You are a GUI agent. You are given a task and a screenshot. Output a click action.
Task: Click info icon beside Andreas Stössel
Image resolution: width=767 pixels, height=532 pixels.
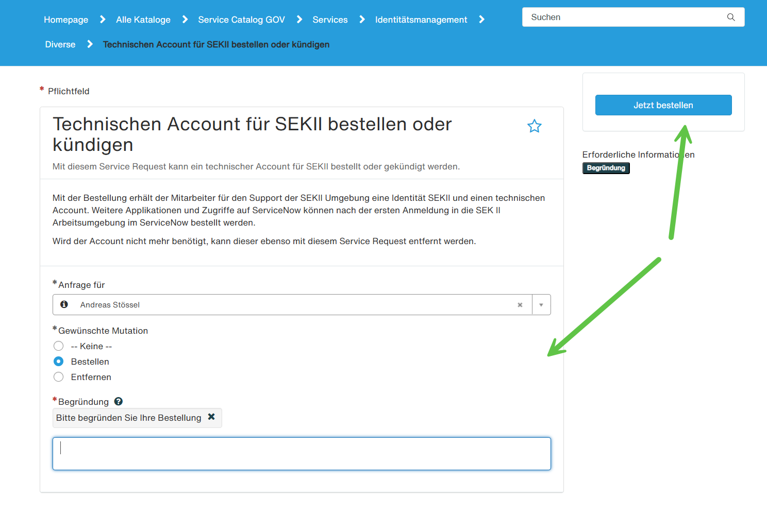[x=64, y=304]
